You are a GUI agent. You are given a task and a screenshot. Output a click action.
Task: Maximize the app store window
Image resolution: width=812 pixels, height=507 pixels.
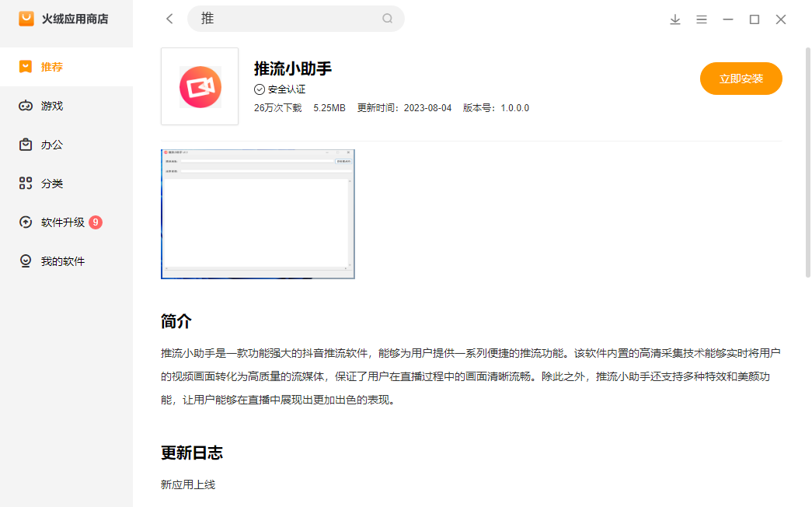click(754, 19)
